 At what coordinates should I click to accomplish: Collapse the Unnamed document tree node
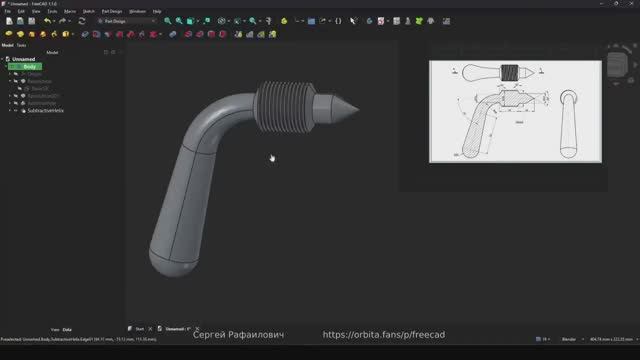[x=2, y=59]
